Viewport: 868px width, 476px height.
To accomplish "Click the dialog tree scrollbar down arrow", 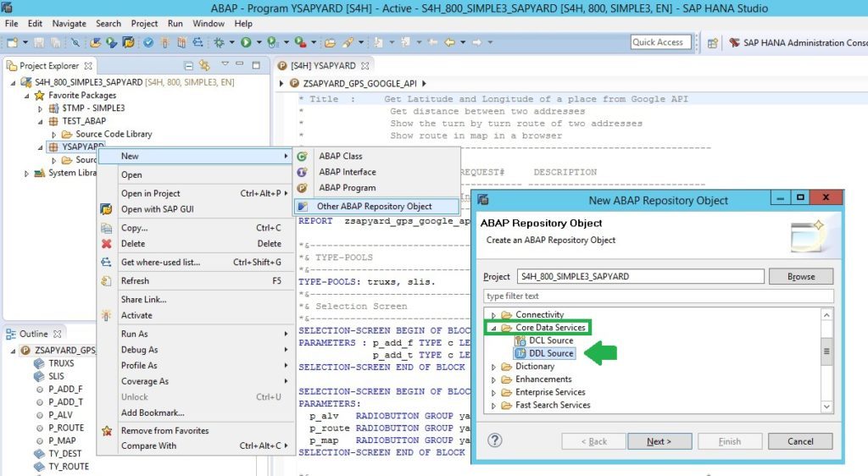I will pos(826,407).
